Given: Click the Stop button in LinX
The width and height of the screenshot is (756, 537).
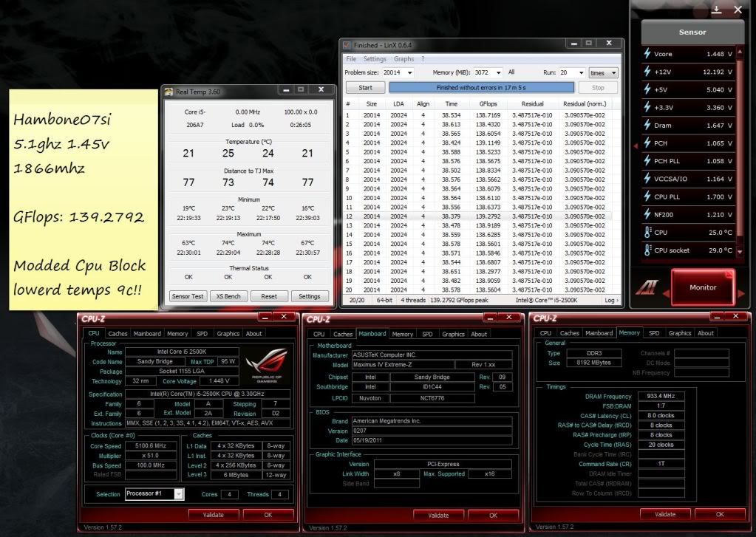Looking at the screenshot, I should click(598, 88).
